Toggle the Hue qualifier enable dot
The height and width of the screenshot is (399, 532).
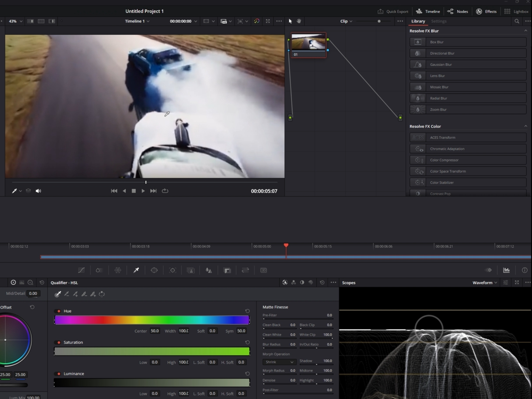59,311
